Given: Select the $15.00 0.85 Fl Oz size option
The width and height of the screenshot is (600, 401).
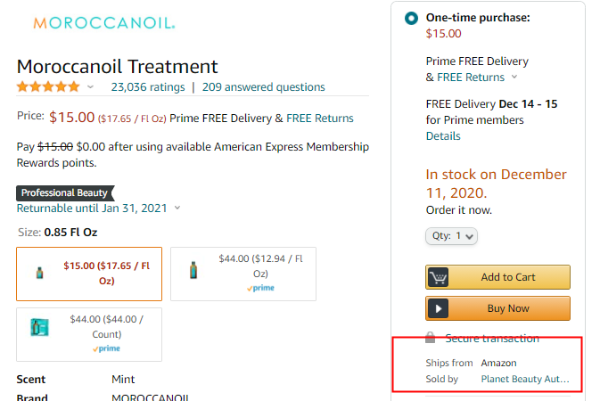Looking at the screenshot, I should [x=89, y=273].
